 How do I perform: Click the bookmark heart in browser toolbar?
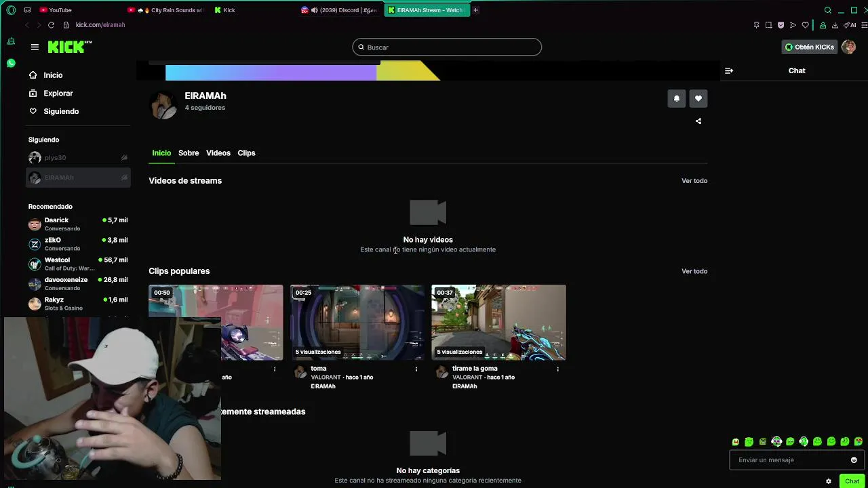[805, 25]
